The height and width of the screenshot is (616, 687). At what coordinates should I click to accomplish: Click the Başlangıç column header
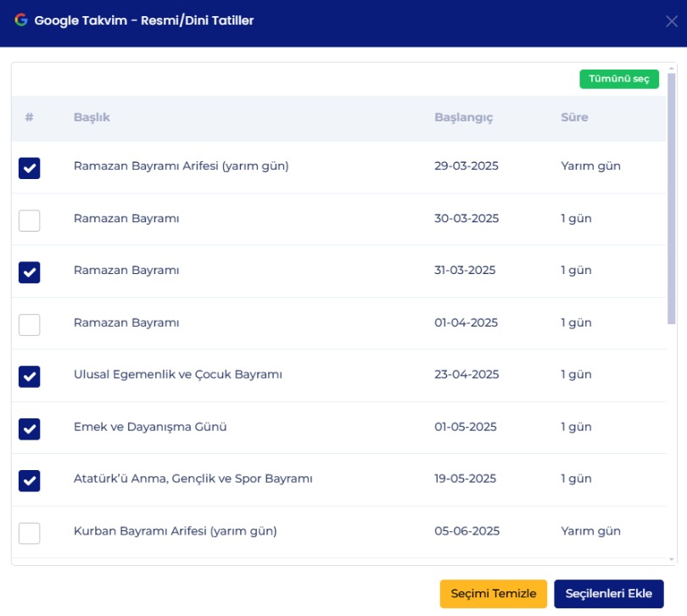(x=463, y=117)
